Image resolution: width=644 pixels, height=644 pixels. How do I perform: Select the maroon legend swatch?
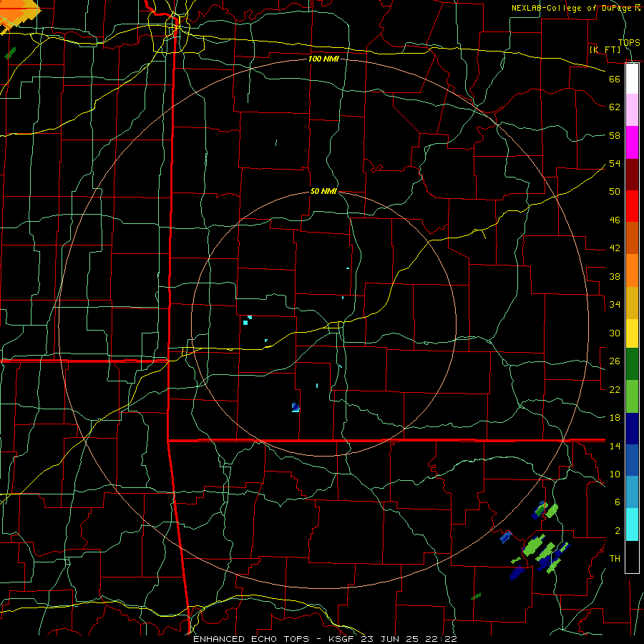point(632,175)
